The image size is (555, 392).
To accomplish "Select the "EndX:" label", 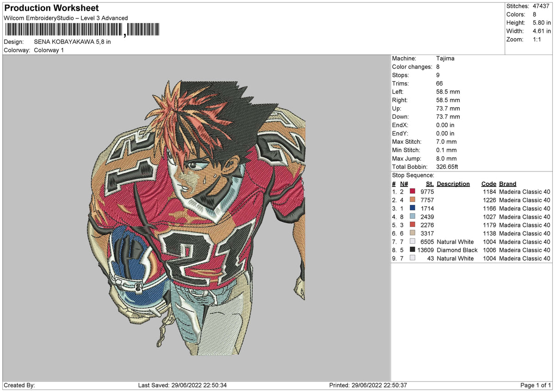I will [401, 125].
